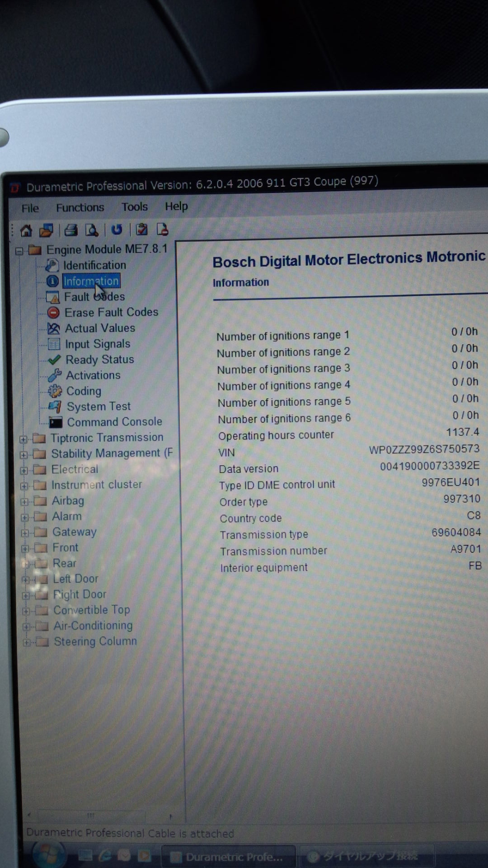Viewport: 488px width, 868px height.
Task: Expand the Gateway node
Action: point(25,533)
